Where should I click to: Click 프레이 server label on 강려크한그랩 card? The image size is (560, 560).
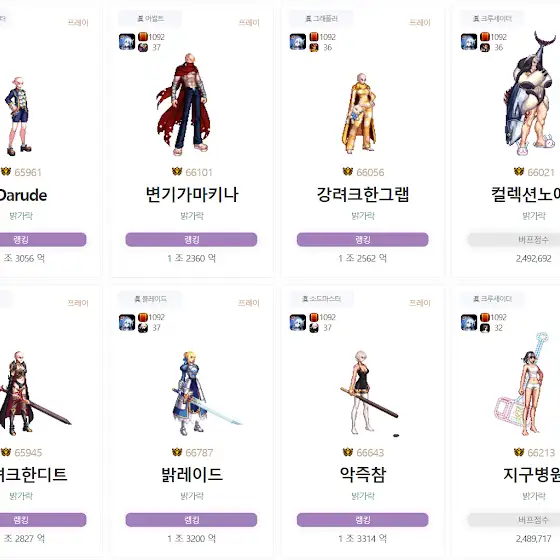pos(420,22)
